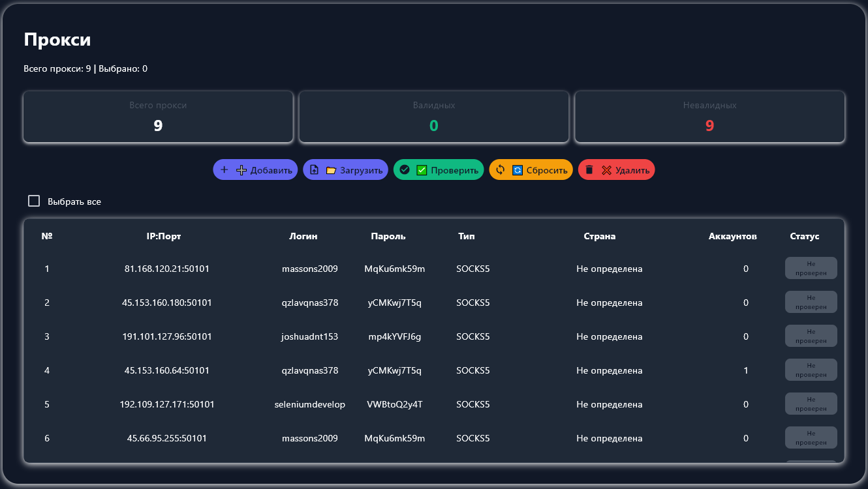The height and width of the screenshot is (489, 868).
Task: Click the "Аккаунтов" column header
Action: (x=732, y=236)
